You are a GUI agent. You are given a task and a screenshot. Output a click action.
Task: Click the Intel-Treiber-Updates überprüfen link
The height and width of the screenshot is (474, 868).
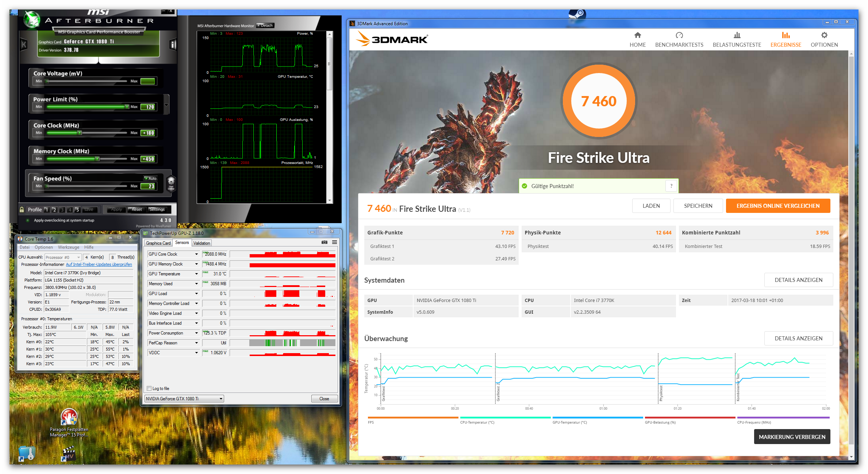[x=99, y=264]
